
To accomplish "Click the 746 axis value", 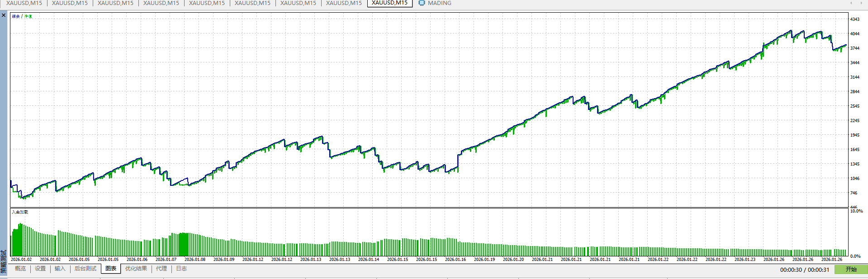I will coord(854,193).
